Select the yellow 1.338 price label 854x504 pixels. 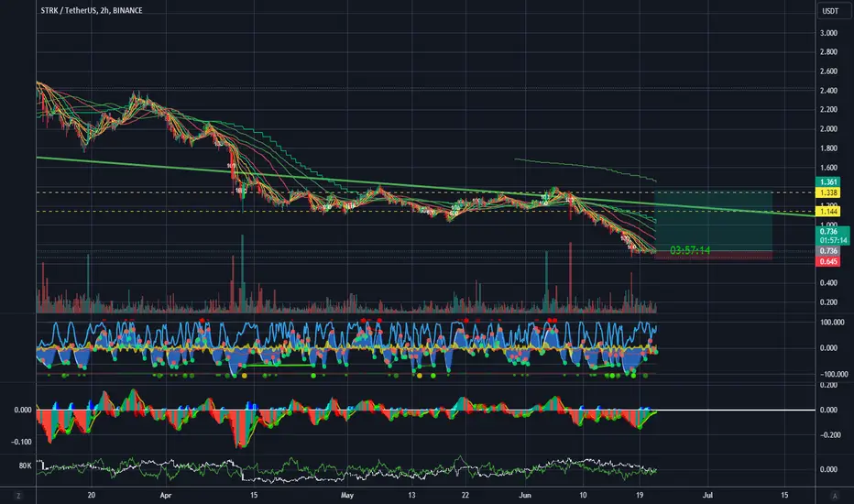827,192
